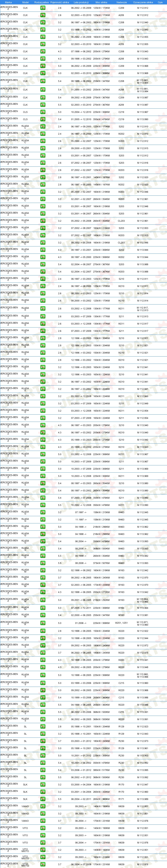This screenshot has height=868, width=167.
Task: Click engine code M 113.963
Action: 143,756
